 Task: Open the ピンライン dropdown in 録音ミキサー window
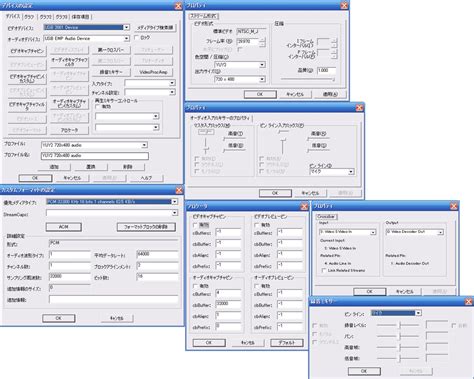(418, 313)
